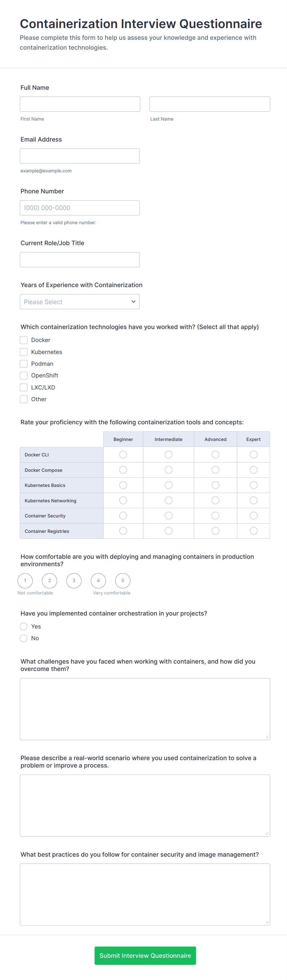Mark Kubernetes Basics as Advanced
287x980 pixels.
click(x=215, y=485)
